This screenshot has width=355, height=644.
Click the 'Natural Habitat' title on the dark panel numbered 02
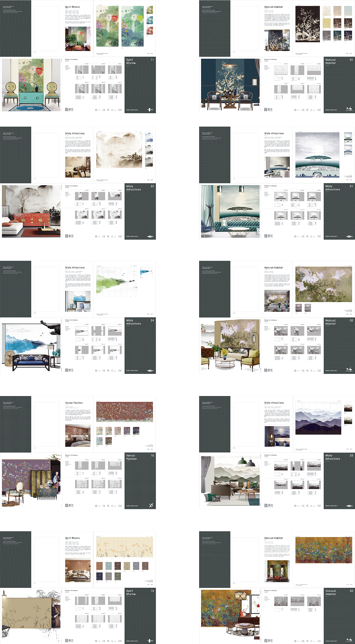pos(330,322)
